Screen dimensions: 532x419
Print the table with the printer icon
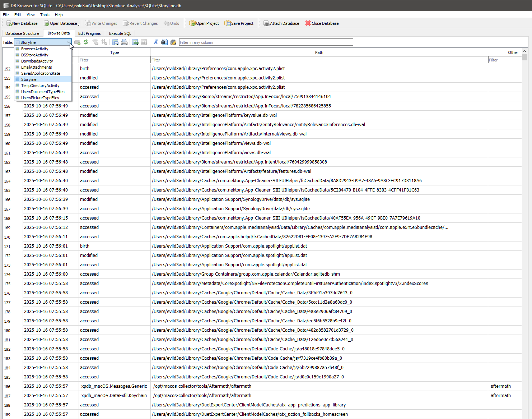coord(124,42)
